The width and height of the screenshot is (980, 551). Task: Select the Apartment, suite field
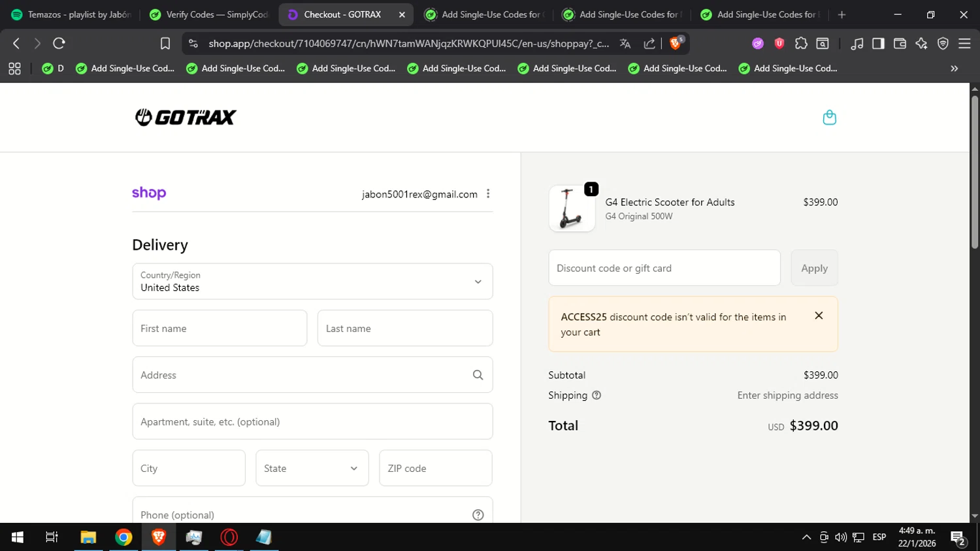point(312,422)
